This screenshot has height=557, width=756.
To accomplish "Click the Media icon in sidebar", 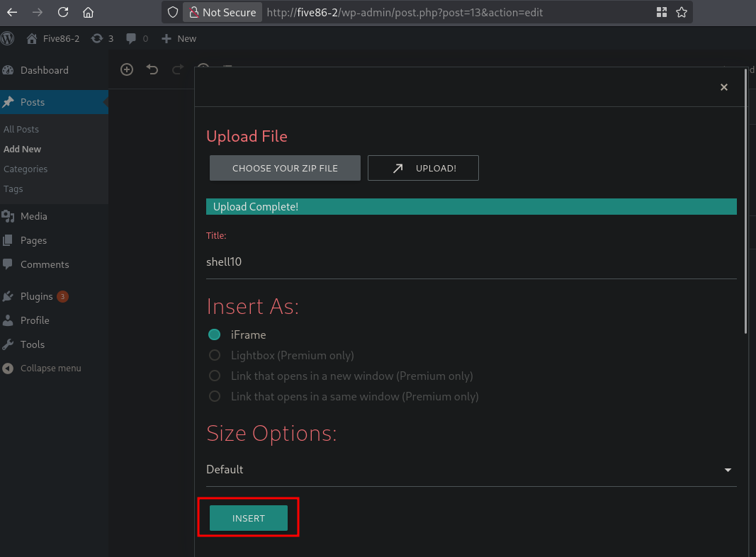I will tap(8, 217).
